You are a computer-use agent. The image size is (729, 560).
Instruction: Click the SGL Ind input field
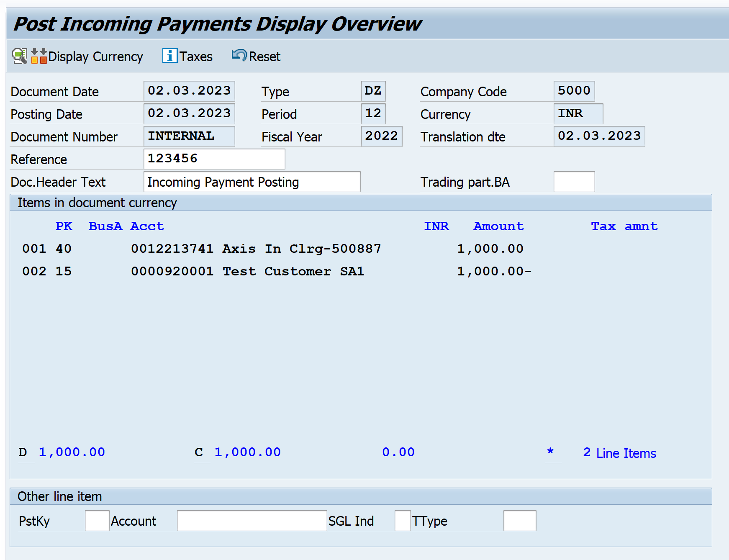coord(403,521)
